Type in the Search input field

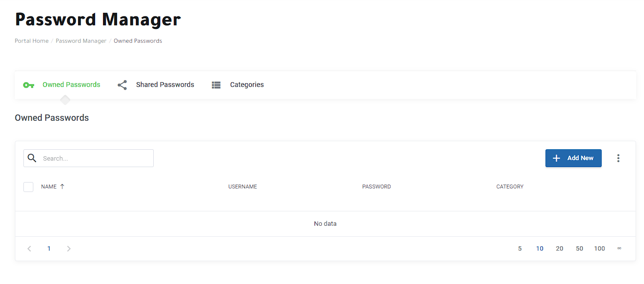(95, 158)
